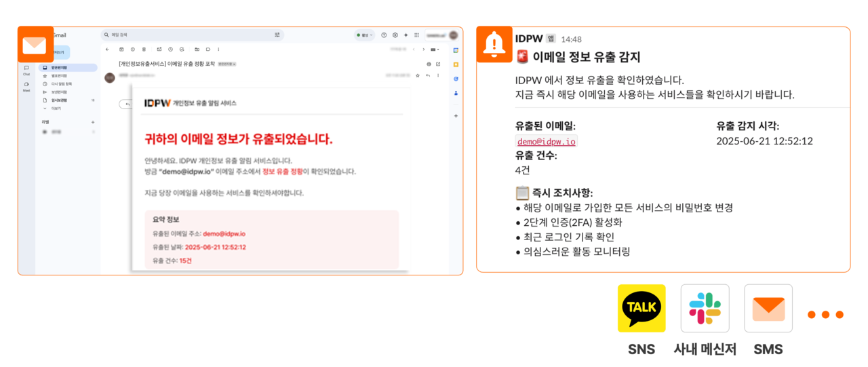This screenshot has height=367, width=868.
Task: Archive the open email in Gmail
Action: (x=121, y=49)
